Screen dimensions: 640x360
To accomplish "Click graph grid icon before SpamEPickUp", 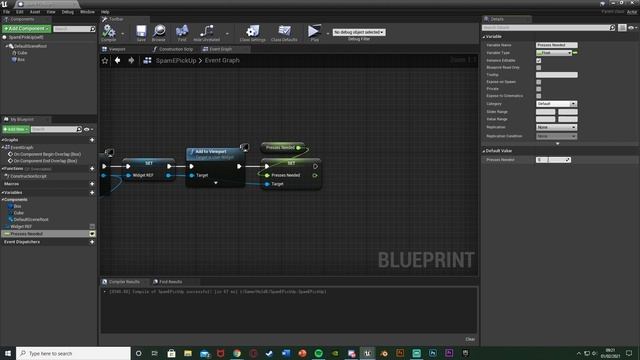I will [147, 60].
